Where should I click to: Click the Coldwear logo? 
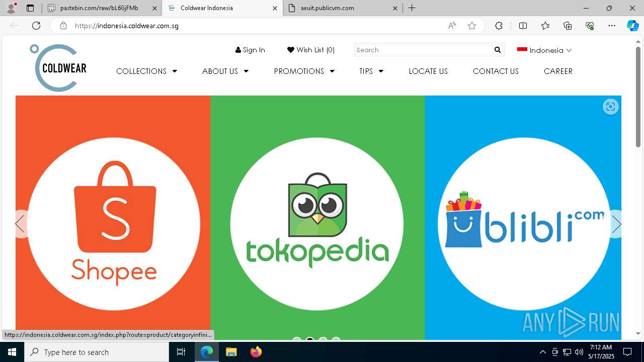click(x=58, y=68)
